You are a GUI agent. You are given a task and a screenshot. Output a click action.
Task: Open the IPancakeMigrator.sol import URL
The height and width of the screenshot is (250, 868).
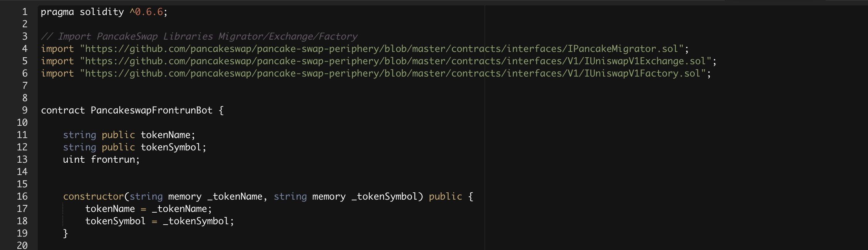point(381,49)
